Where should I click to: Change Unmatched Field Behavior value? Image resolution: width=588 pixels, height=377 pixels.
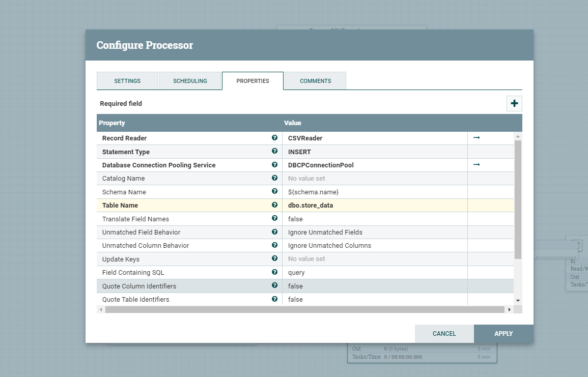[374, 232]
